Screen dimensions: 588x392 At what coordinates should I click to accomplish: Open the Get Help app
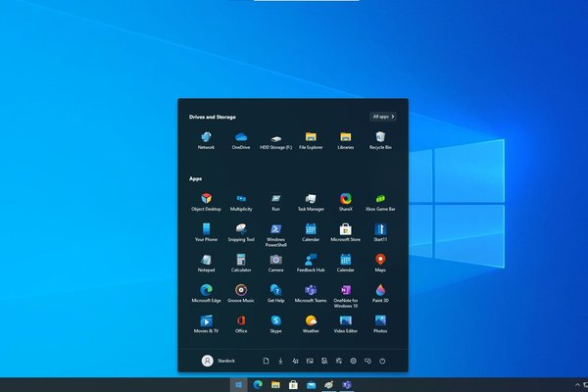275,294
